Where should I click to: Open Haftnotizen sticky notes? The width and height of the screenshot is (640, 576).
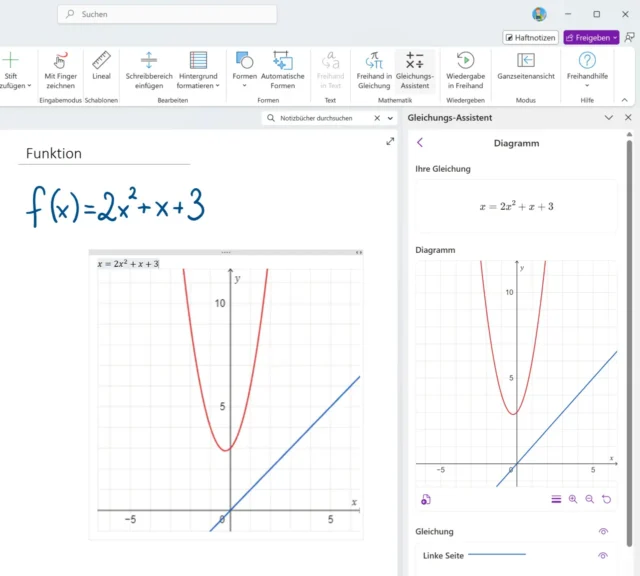[530, 37]
